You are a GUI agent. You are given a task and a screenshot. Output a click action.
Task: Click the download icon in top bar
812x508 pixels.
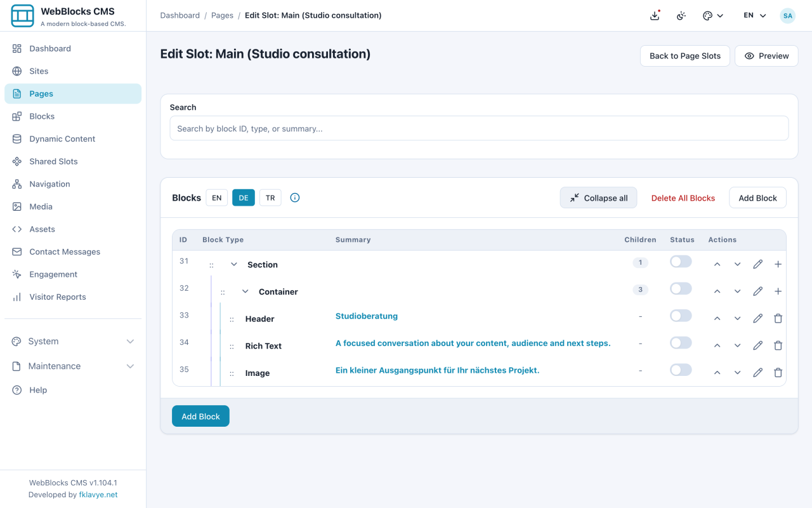pos(655,16)
